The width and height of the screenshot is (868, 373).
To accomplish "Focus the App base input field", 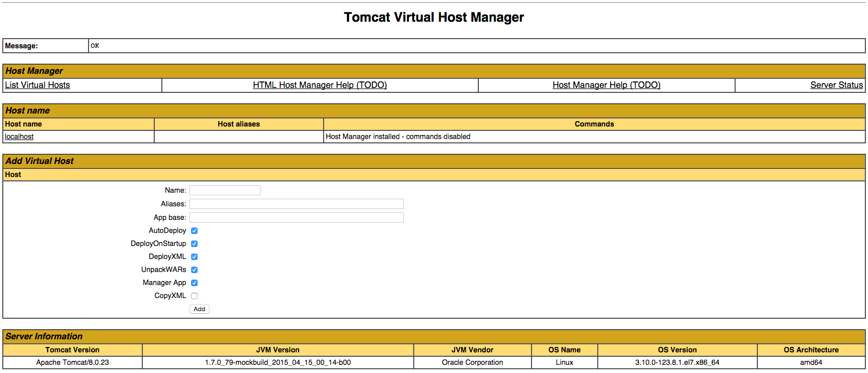I will coord(296,217).
